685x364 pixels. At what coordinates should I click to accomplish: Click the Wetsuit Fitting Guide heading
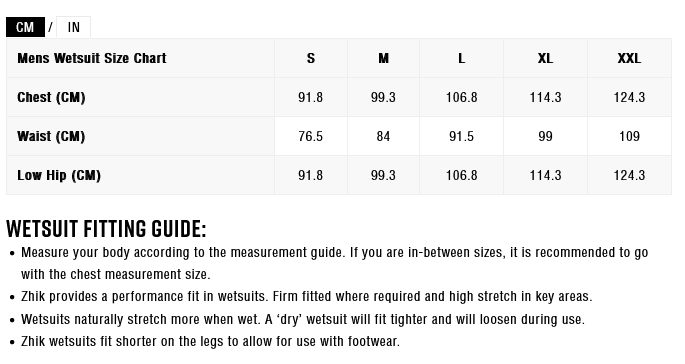click(106, 229)
